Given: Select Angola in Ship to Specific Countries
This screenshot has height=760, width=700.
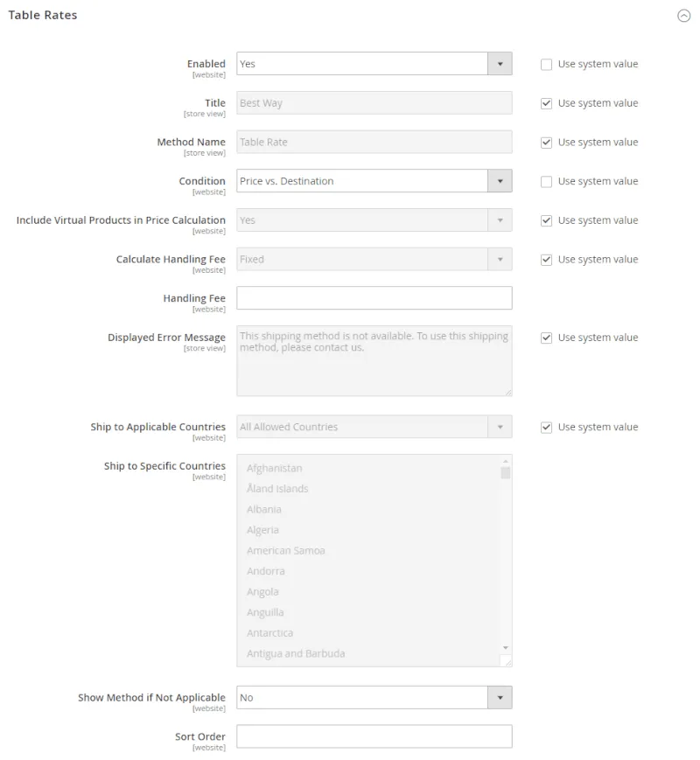Looking at the screenshot, I should click(x=350, y=591).
